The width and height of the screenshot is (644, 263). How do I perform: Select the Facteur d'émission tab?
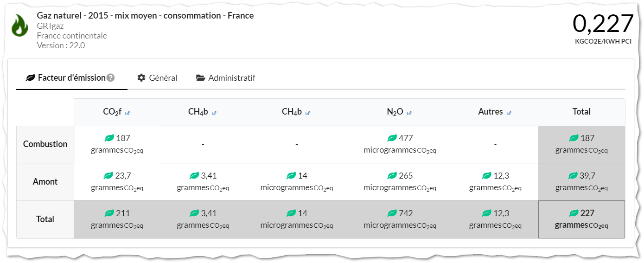click(x=71, y=77)
